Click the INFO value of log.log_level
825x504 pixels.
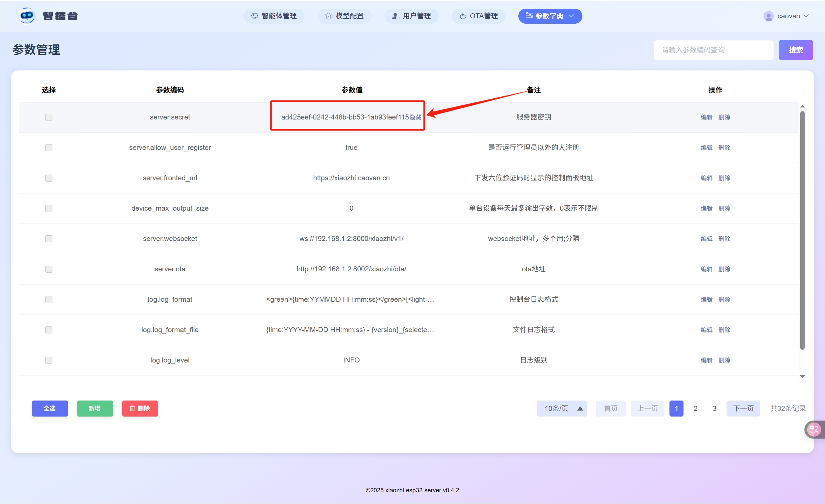351,360
